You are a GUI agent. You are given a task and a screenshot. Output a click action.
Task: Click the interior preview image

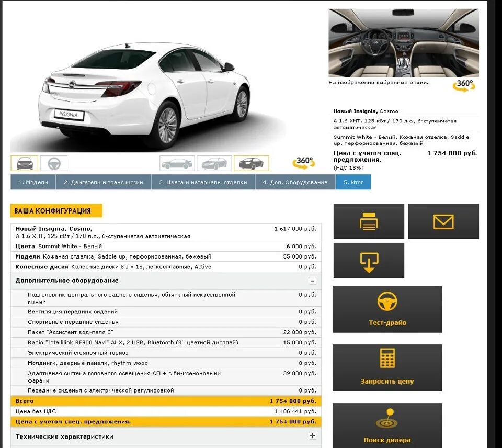click(404, 43)
